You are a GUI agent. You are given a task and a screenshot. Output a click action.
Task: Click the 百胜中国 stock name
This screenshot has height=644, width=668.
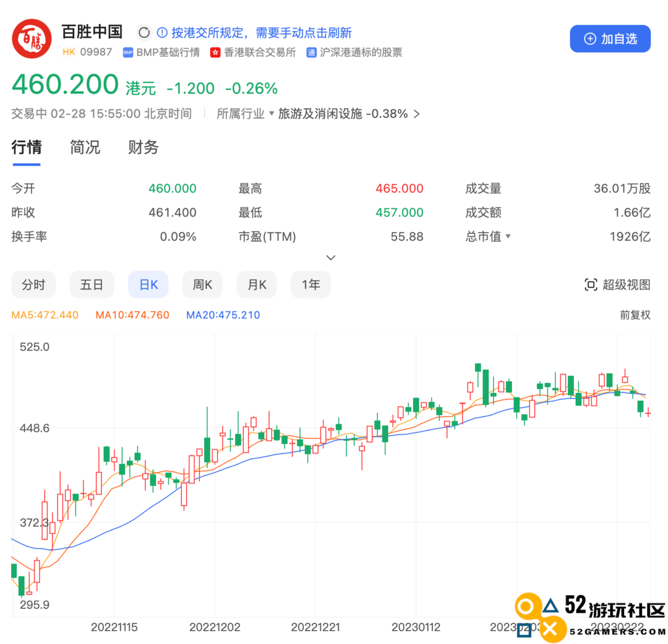pos(92,32)
